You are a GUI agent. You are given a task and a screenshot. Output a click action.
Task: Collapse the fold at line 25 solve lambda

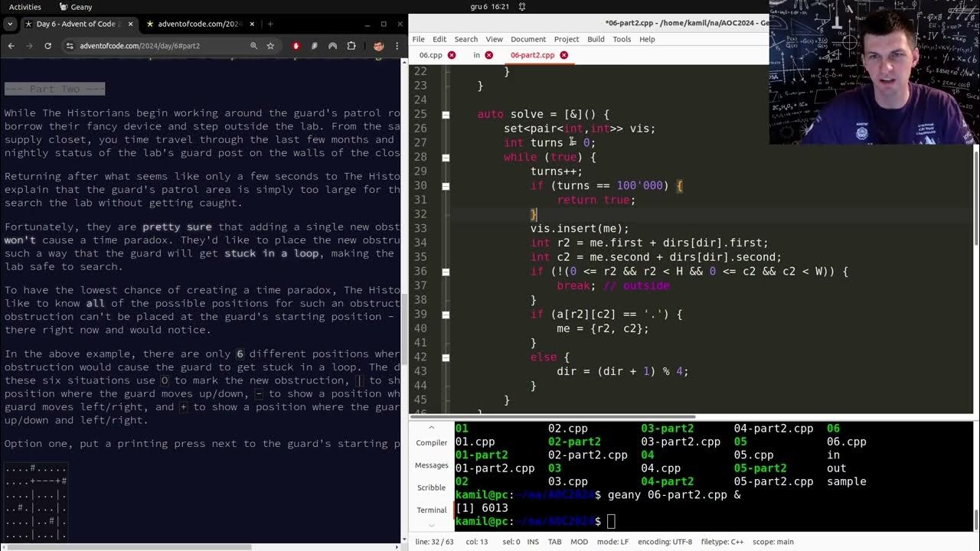click(446, 115)
